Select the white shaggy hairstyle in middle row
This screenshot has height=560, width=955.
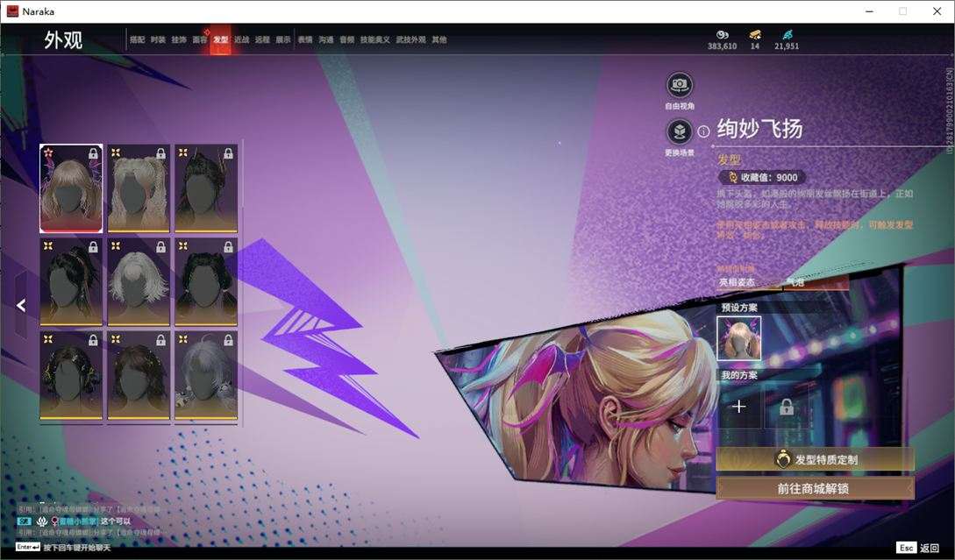pyautogui.click(x=139, y=282)
